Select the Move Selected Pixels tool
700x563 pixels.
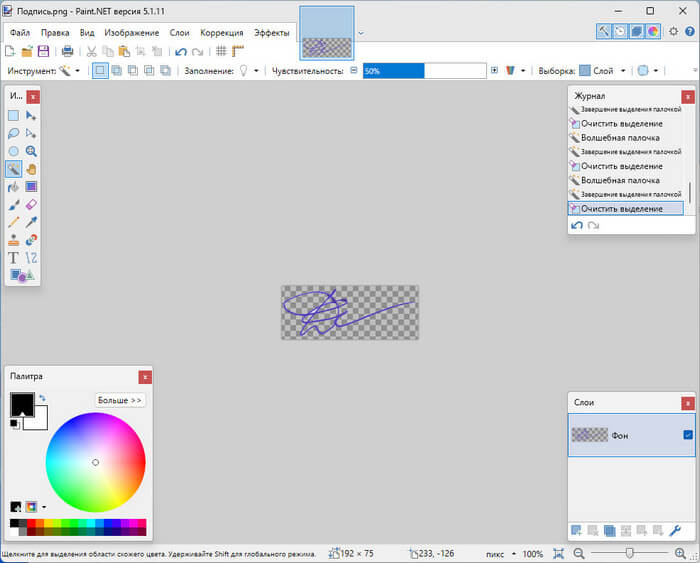pos(31,116)
